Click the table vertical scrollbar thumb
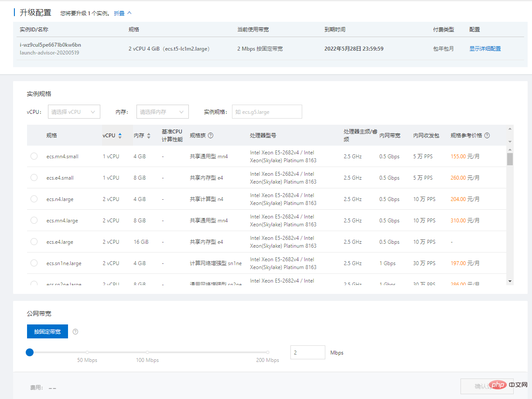Screen dimensions: 532x399 point(510,159)
